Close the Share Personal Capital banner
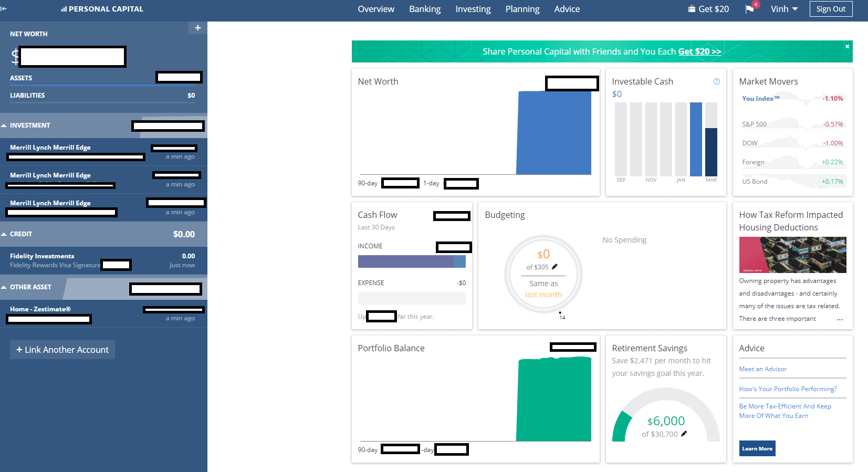868x472 pixels. coord(847,47)
